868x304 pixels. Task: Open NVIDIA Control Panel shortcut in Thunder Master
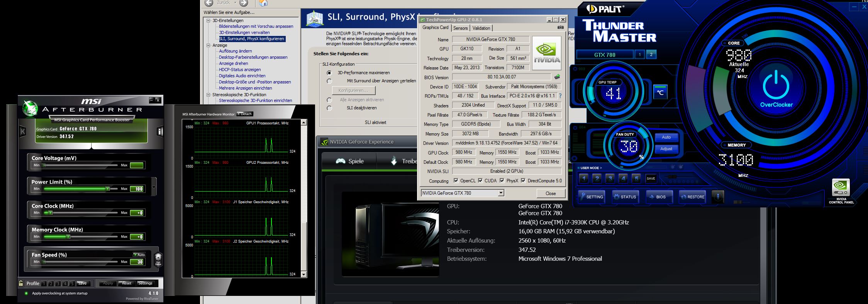click(x=841, y=192)
